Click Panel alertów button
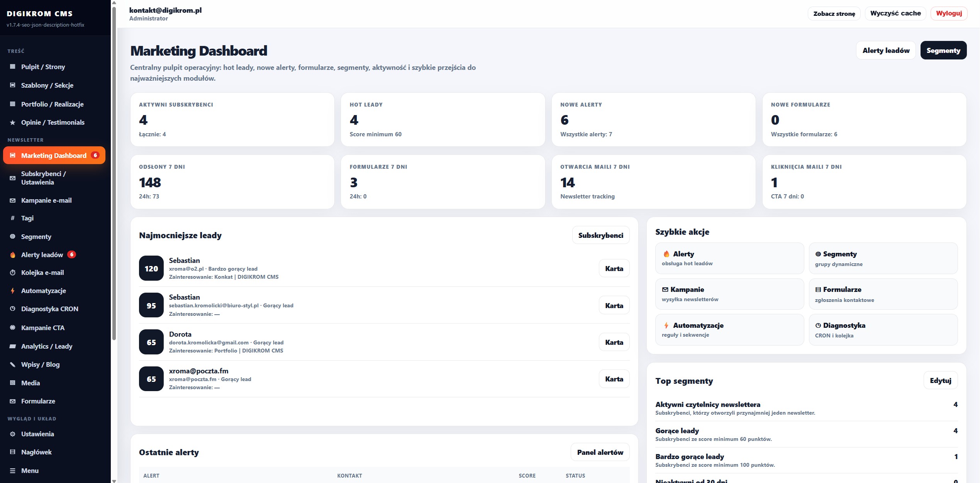This screenshot has width=980, height=483. tap(600, 452)
